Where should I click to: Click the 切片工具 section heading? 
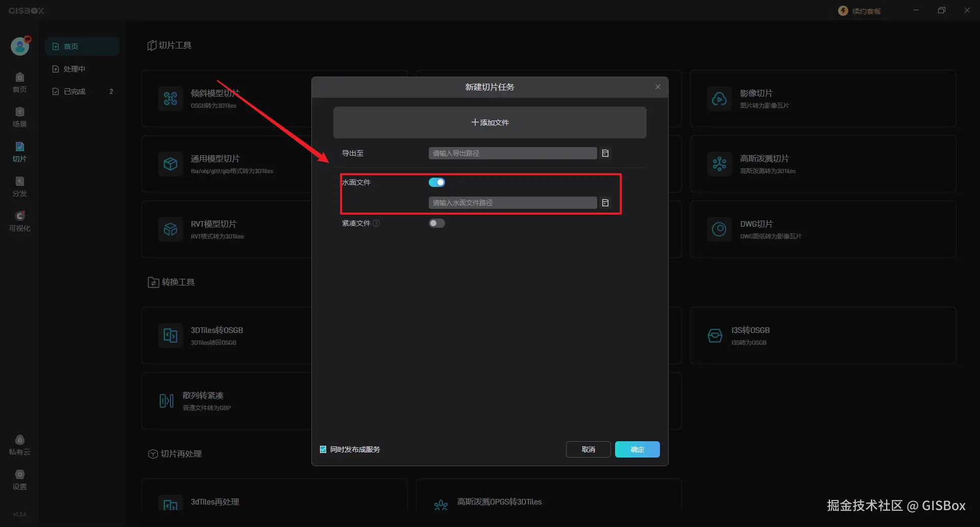click(169, 45)
